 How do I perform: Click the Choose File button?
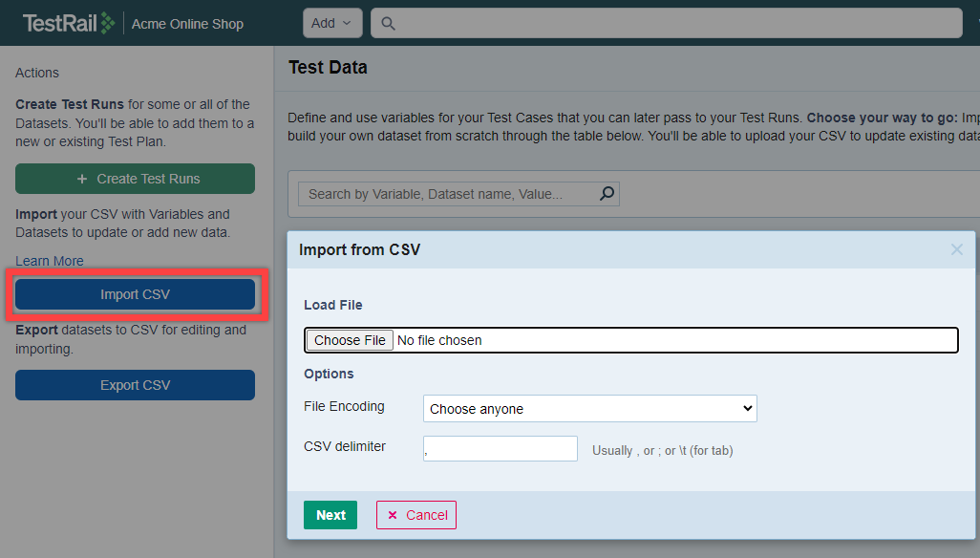pyautogui.click(x=350, y=340)
